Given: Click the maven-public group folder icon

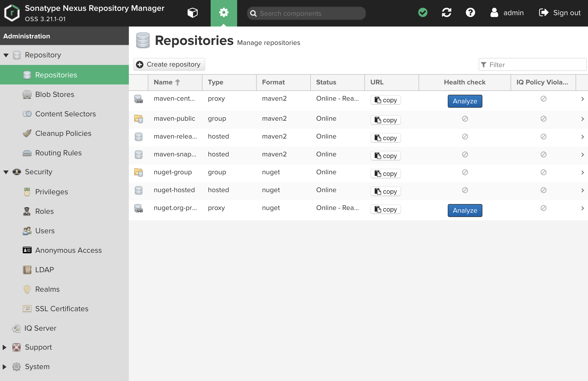Looking at the screenshot, I should point(139,119).
